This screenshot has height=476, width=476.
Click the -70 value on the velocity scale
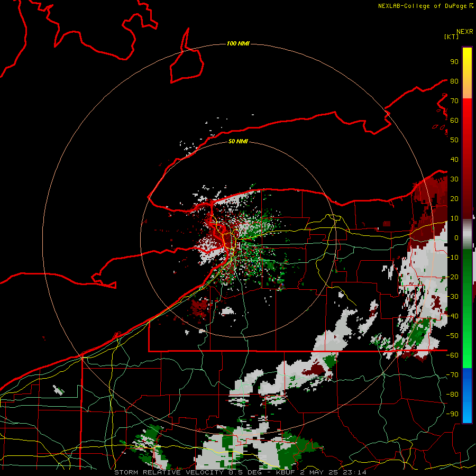click(x=452, y=374)
